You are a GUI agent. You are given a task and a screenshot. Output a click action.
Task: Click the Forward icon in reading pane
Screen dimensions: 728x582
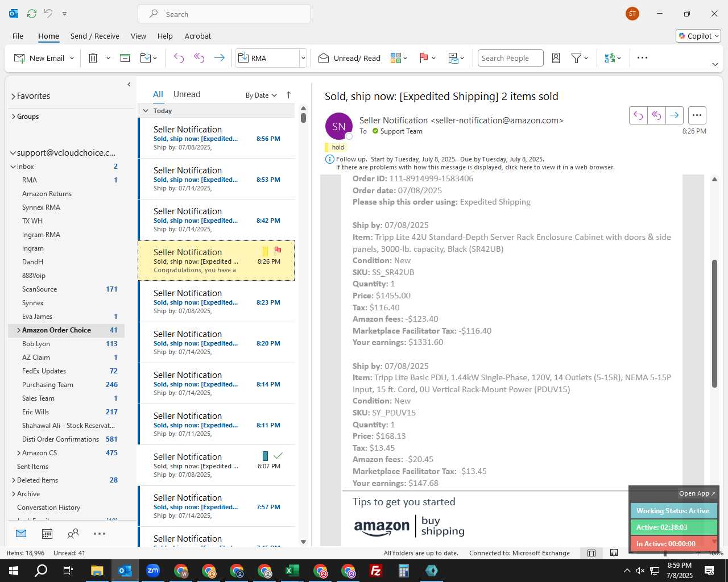pyautogui.click(x=674, y=115)
